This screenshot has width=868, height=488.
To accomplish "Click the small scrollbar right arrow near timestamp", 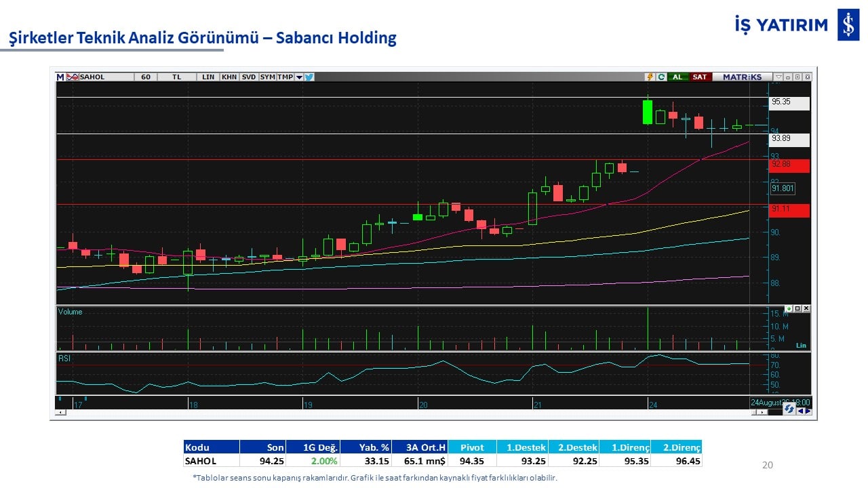I will click(x=761, y=412).
